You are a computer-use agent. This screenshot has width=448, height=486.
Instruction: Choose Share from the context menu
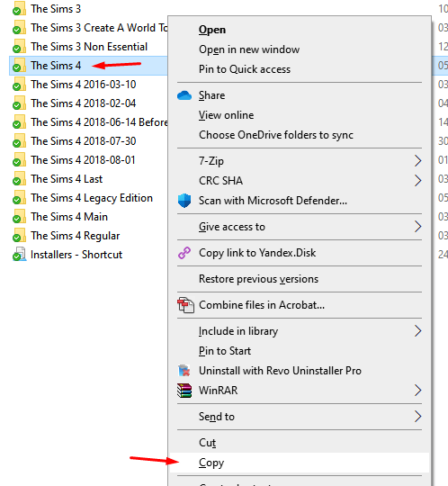pos(300,95)
